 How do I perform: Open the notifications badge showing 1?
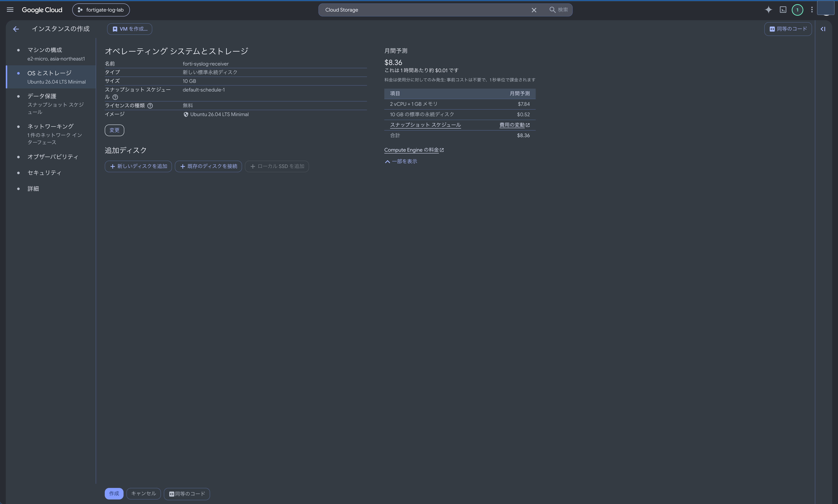(x=798, y=10)
